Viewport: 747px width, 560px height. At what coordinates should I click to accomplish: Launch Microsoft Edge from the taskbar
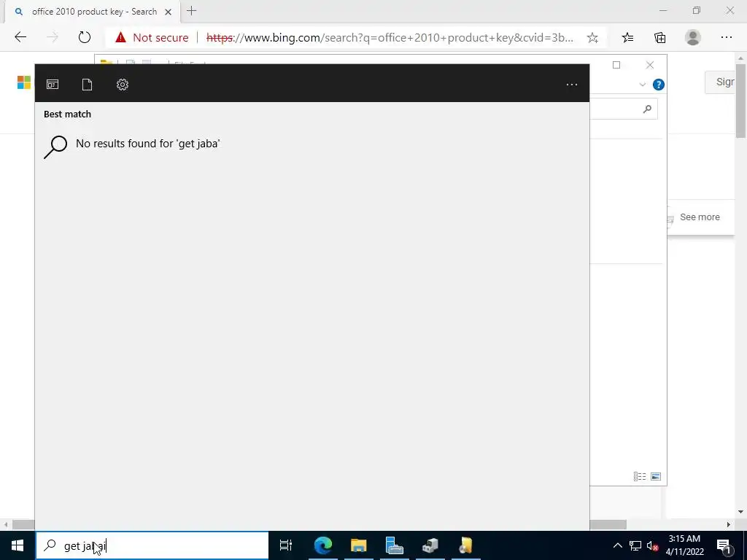coord(323,545)
